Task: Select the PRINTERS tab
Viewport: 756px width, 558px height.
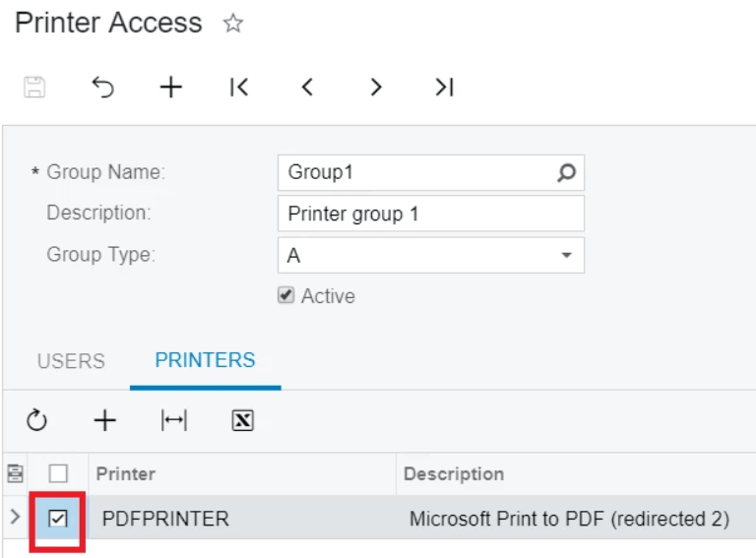Action: click(205, 360)
